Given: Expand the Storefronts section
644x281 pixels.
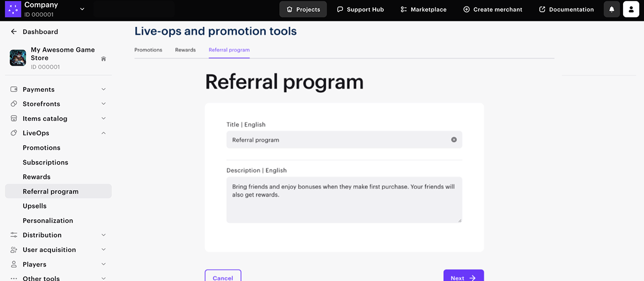Looking at the screenshot, I should coord(104,104).
